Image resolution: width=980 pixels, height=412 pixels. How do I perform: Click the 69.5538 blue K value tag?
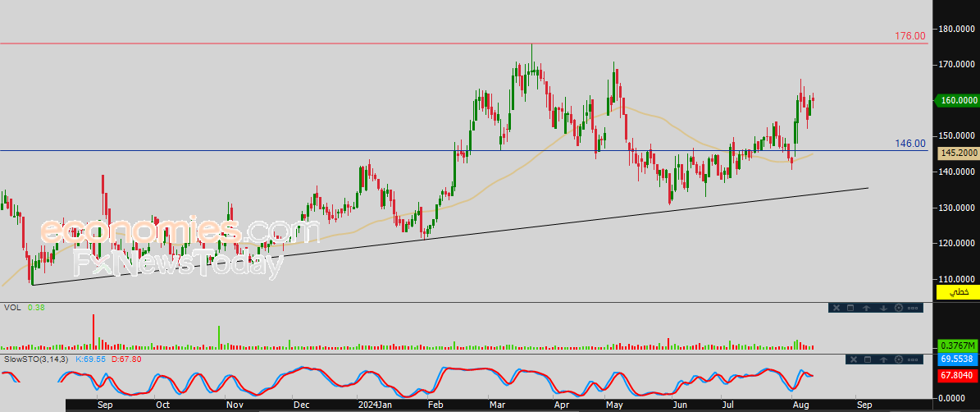pyautogui.click(x=958, y=360)
